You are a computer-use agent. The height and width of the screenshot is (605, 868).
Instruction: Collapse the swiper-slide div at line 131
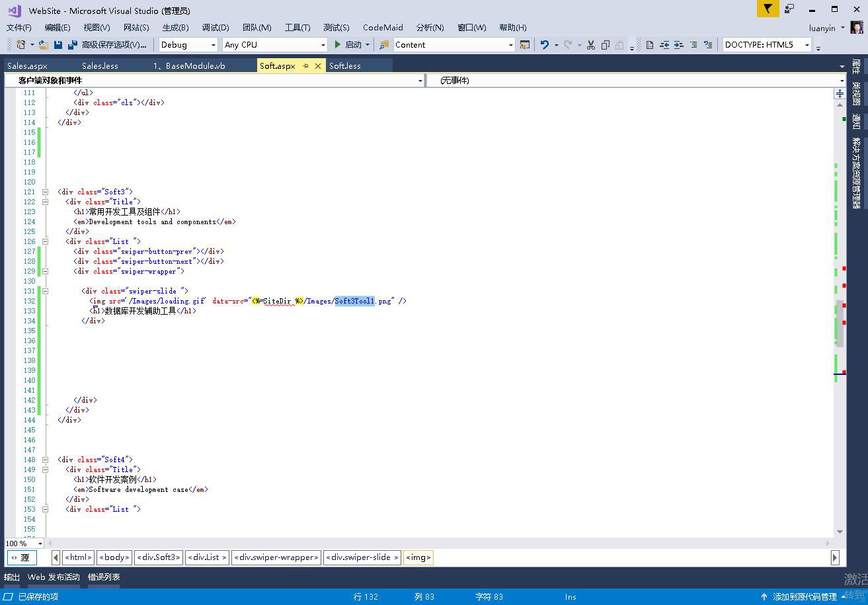click(45, 291)
